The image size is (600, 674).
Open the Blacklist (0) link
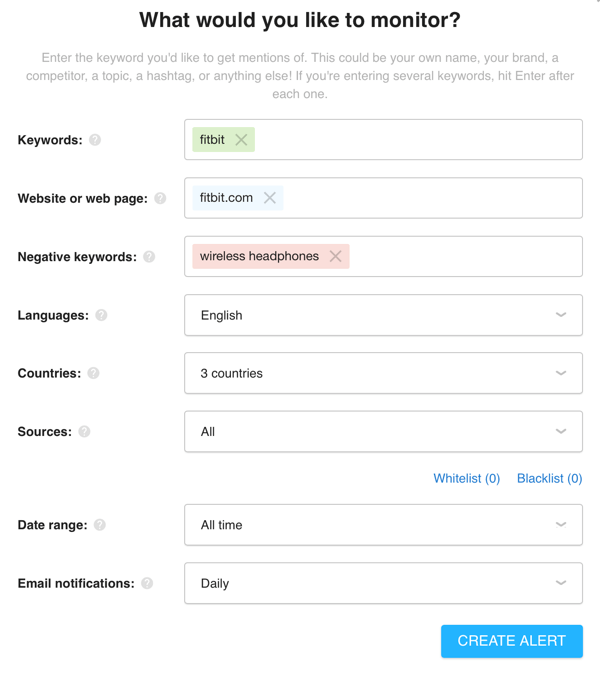550,478
